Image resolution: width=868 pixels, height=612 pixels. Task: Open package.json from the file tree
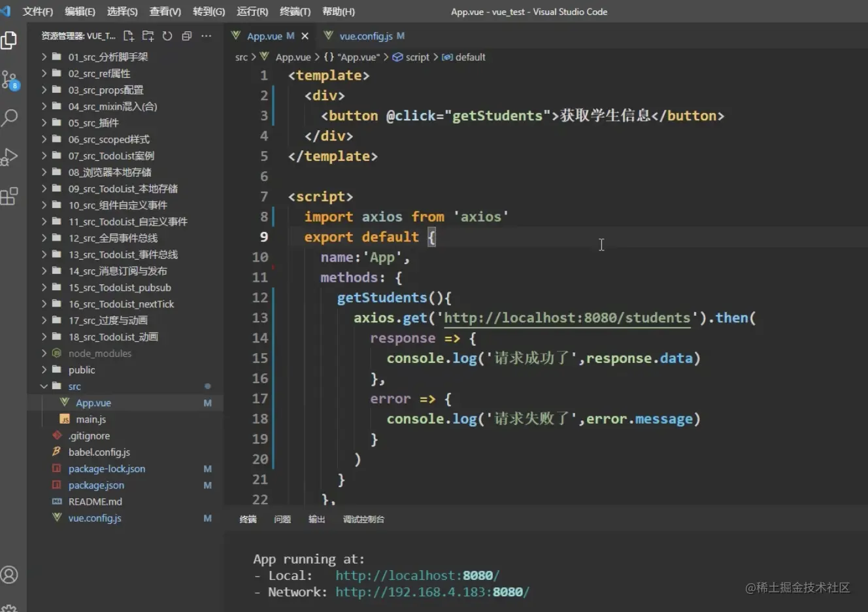click(96, 485)
